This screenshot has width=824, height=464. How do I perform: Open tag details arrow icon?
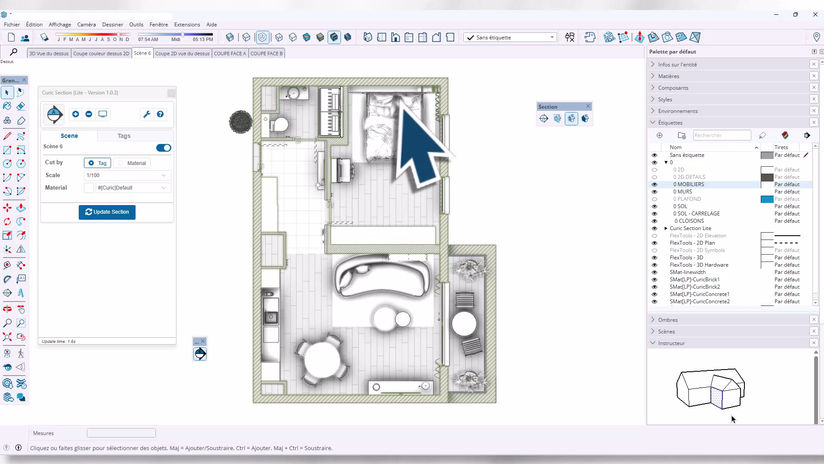(x=807, y=135)
